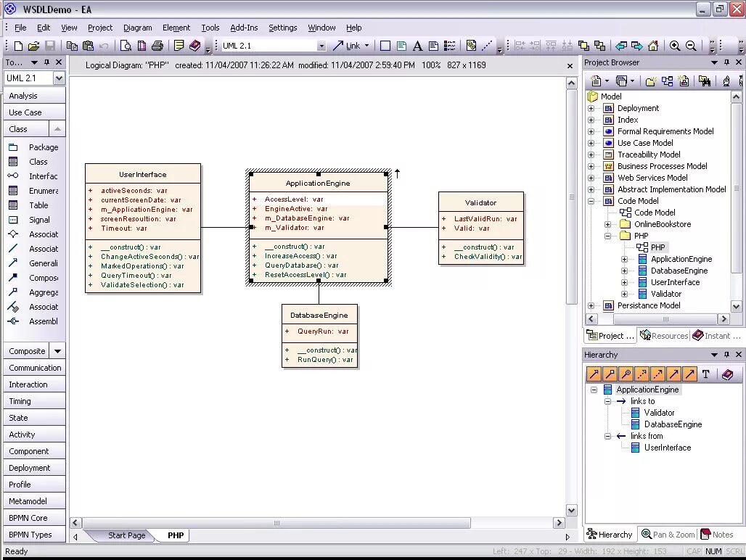Screen dimensions: 746x560
Task: Open the Use Case toolbox group
Action: coord(34,112)
